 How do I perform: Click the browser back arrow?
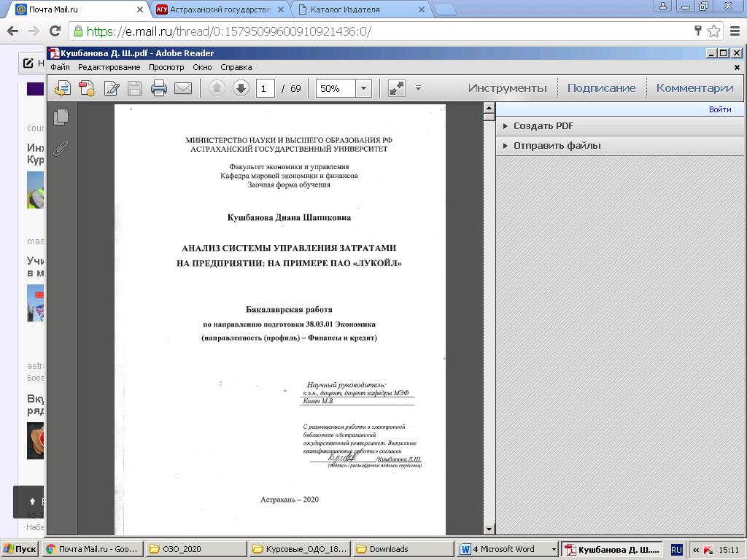coord(13,31)
